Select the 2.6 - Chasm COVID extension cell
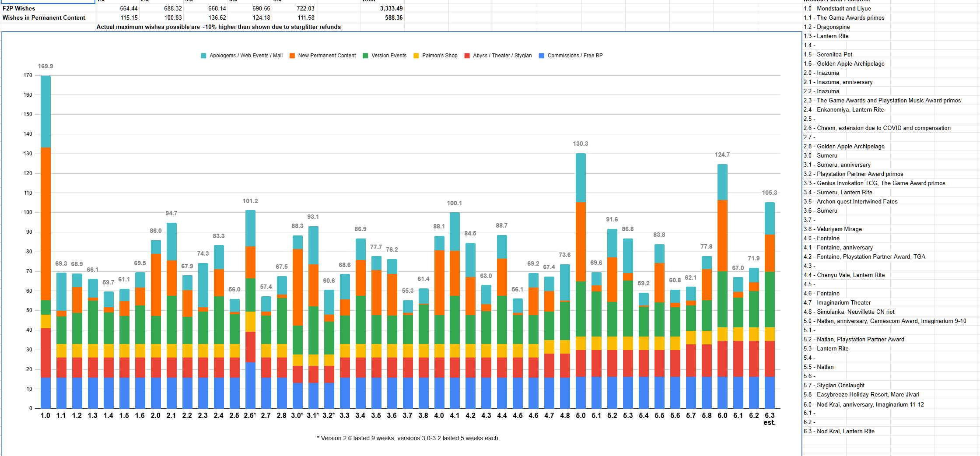Viewport: 980px width, 456px height. pos(877,128)
